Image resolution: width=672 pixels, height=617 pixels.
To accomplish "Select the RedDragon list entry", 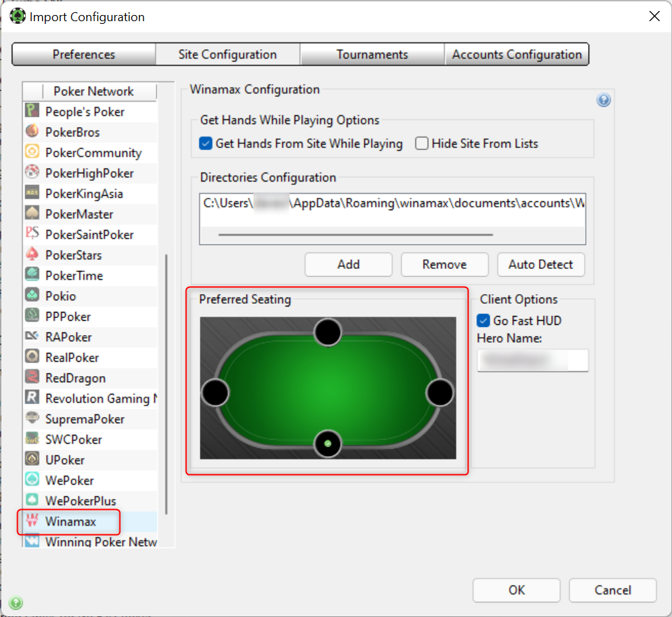I will (x=91, y=378).
